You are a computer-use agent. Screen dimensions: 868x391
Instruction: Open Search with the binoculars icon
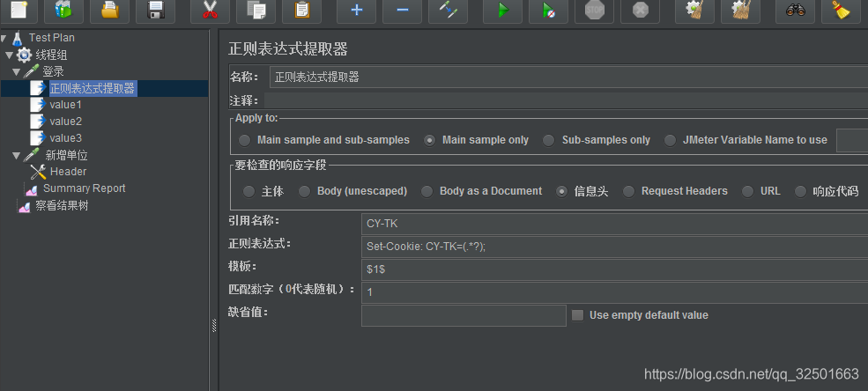coord(796,11)
